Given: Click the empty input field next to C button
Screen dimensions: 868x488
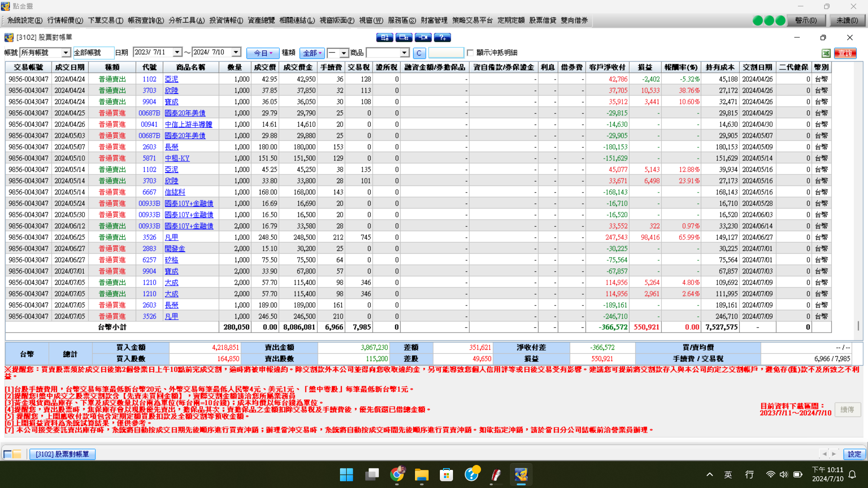Looking at the screenshot, I should (x=446, y=53).
